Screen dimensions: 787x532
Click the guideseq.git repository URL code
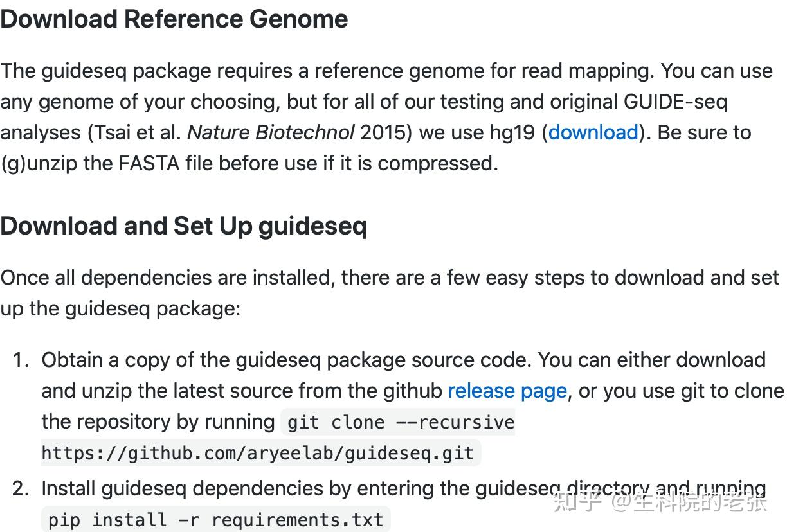pos(258,453)
